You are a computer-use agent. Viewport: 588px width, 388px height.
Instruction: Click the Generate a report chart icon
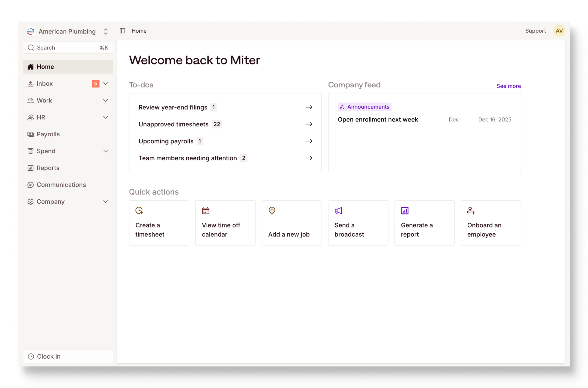pyautogui.click(x=405, y=210)
